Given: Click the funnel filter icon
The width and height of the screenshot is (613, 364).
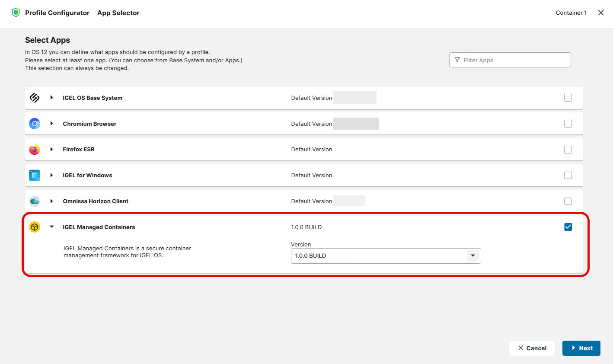Looking at the screenshot, I should [x=457, y=60].
